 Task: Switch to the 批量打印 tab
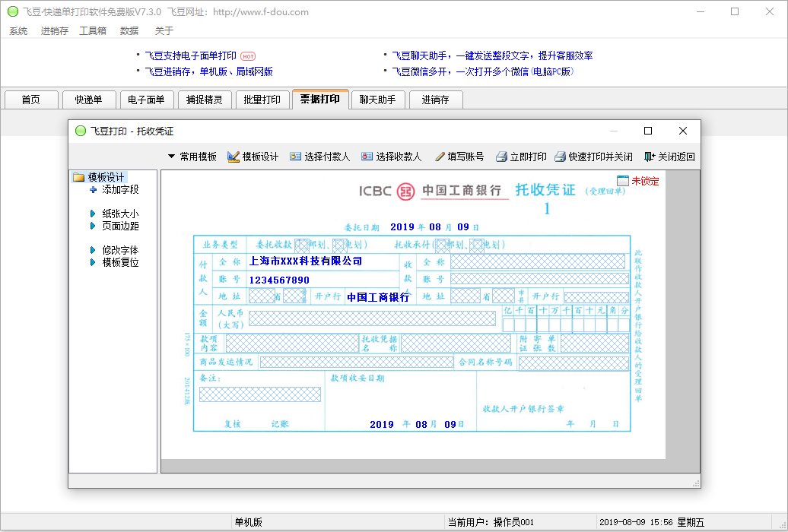(x=262, y=100)
